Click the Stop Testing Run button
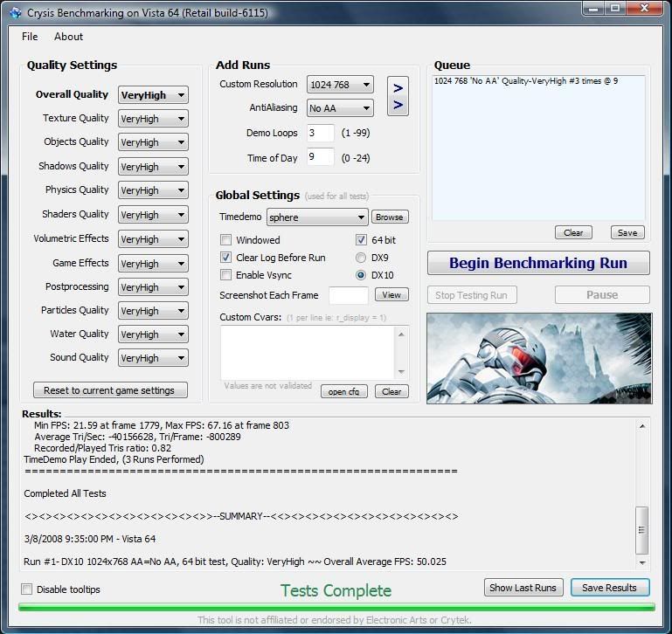This screenshot has height=634, width=672. pyautogui.click(x=472, y=295)
